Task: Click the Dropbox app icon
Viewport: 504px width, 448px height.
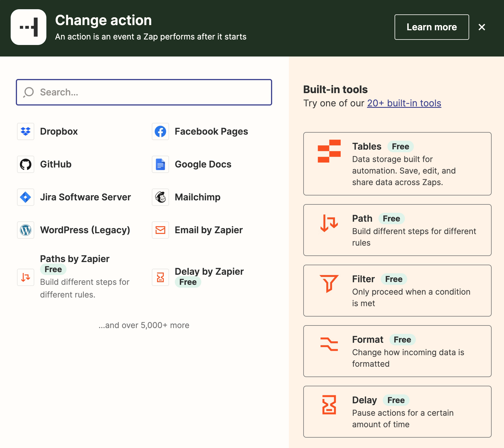Action: point(26,131)
